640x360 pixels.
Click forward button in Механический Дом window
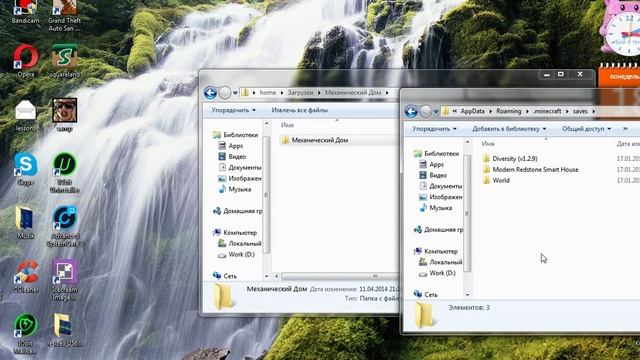coord(224,93)
